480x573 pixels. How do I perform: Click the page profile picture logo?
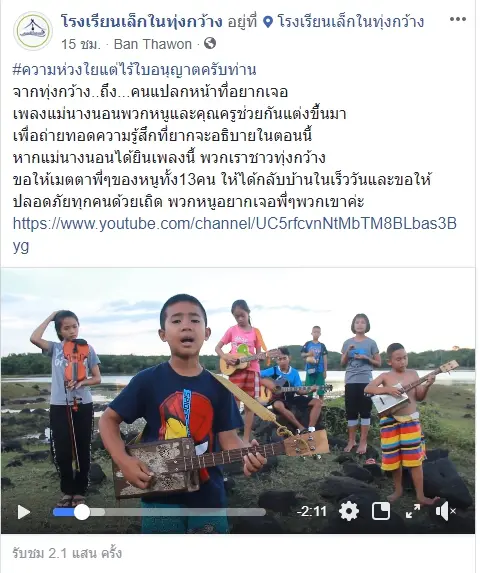(33, 31)
